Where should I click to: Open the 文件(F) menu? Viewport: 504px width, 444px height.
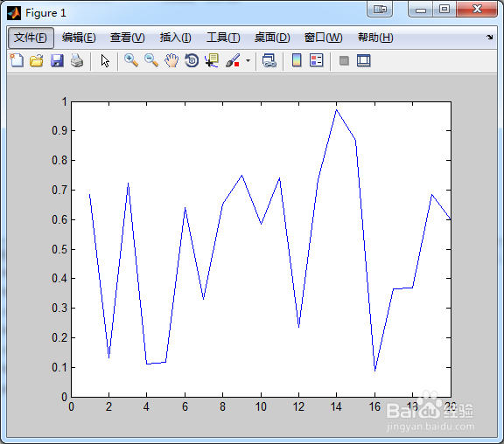point(31,38)
